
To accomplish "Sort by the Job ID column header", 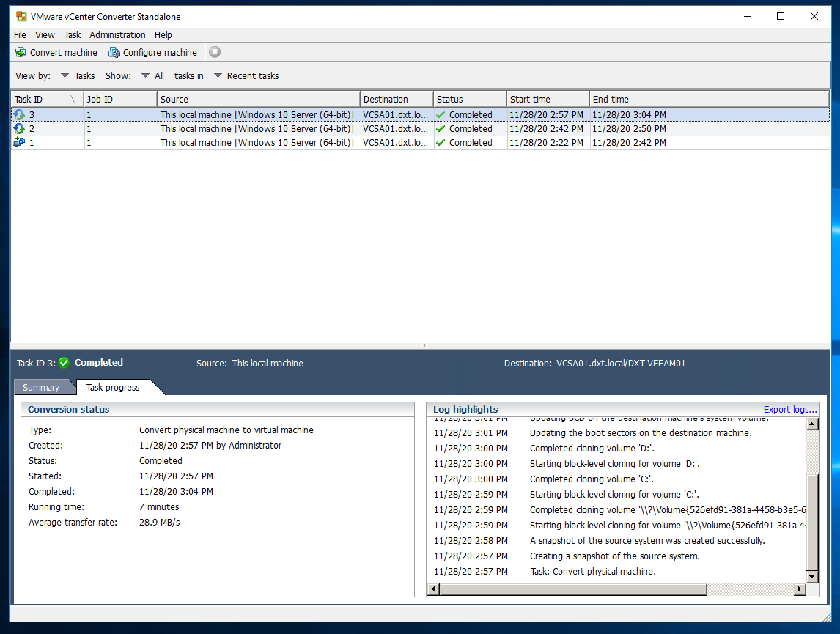I will pyautogui.click(x=120, y=99).
